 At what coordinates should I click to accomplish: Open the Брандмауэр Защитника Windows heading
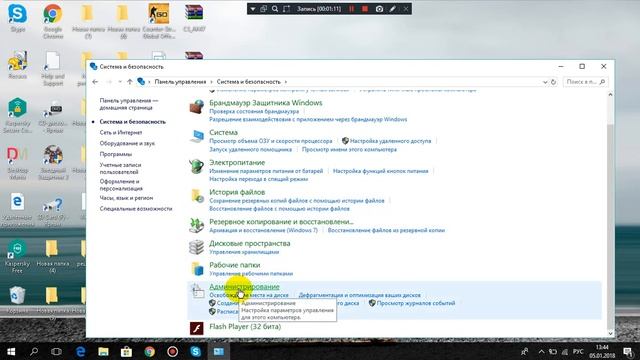coord(266,103)
